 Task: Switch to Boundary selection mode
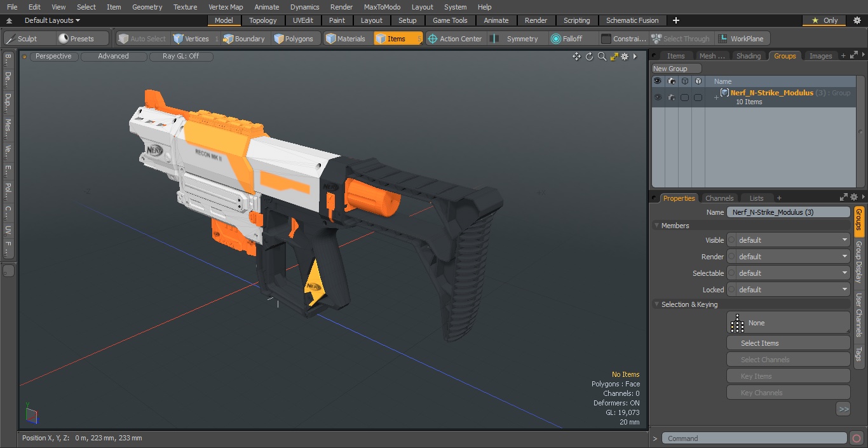pos(243,39)
